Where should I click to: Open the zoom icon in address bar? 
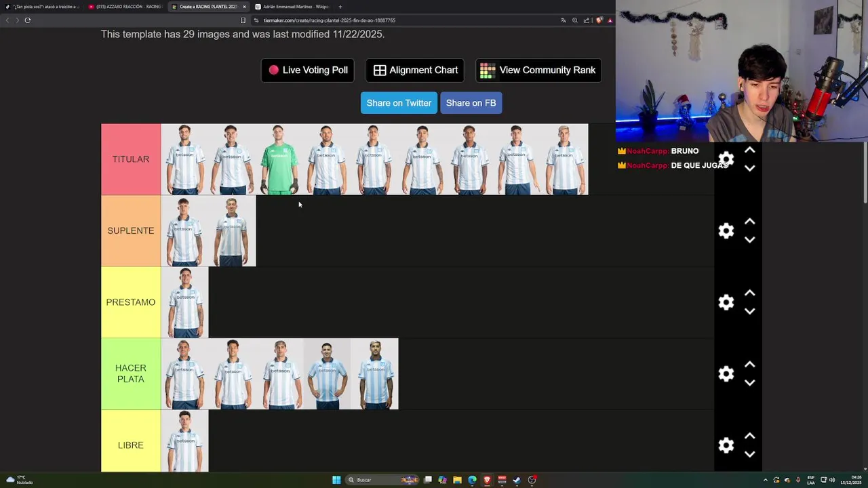point(575,20)
